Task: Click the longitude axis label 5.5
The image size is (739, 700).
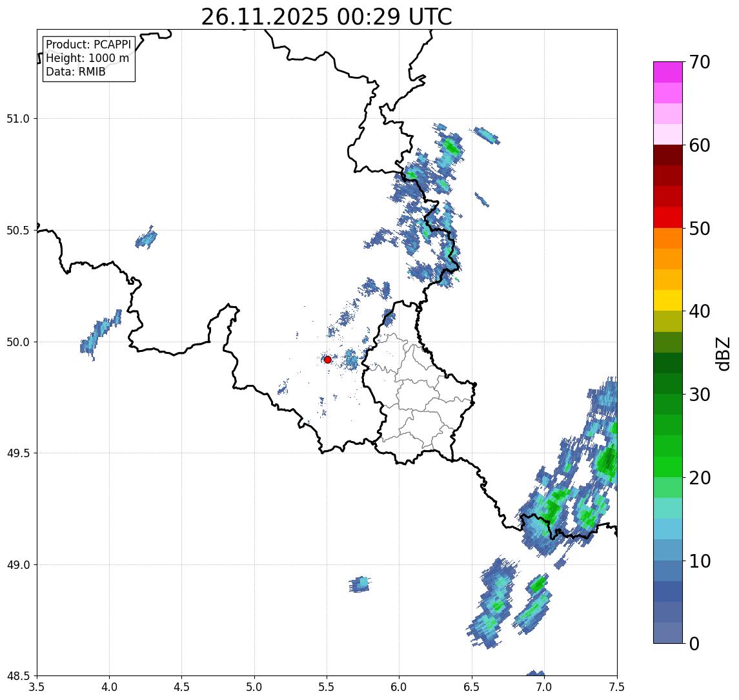Action: [x=327, y=686]
